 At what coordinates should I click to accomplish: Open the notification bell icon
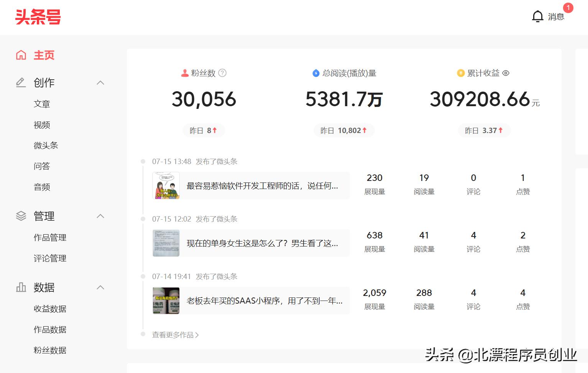pos(538,16)
